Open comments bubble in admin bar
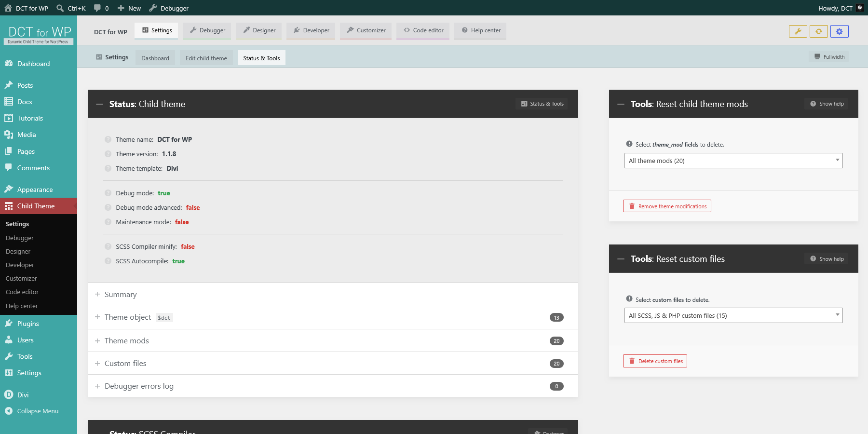This screenshot has width=868, height=434. 101,8
